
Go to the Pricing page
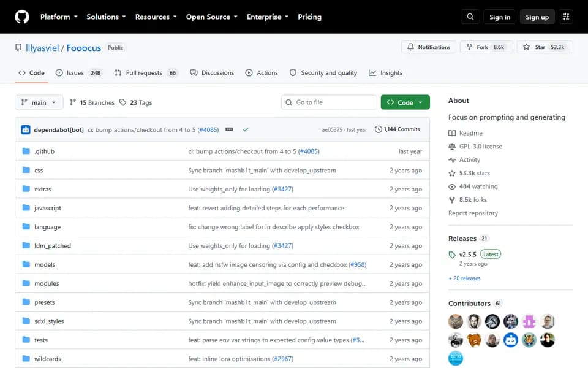(x=309, y=17)
